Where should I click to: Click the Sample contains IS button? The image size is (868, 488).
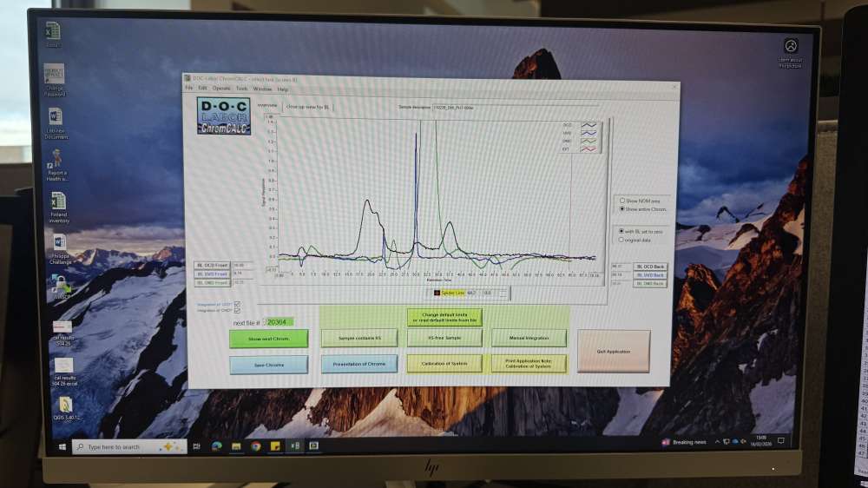[360, 337]
